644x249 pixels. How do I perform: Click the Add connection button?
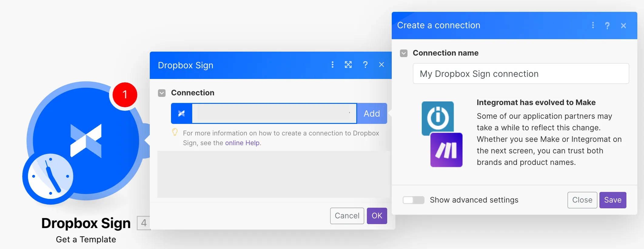372,113
